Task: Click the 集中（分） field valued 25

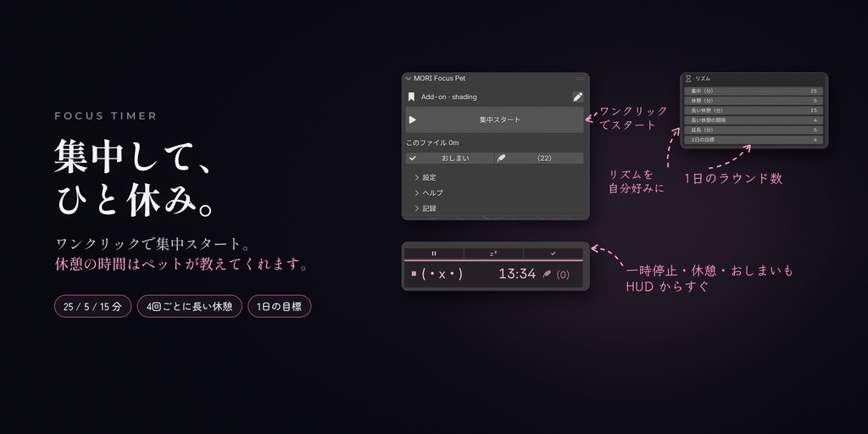Action: click(x=754, y=91)
